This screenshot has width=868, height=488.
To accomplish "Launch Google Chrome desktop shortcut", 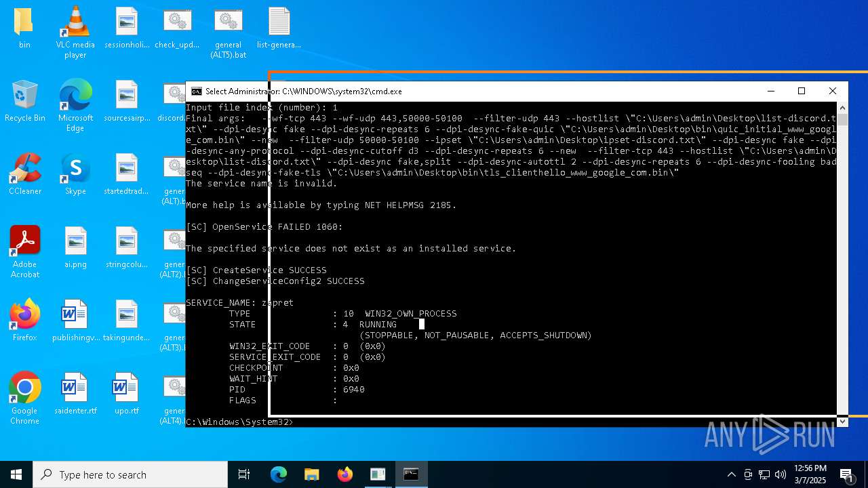I will (24, 398).
